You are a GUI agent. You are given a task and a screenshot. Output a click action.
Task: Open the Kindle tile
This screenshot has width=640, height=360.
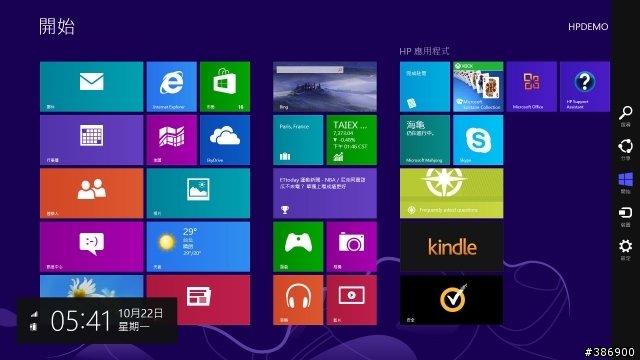(x=451, y=247)
